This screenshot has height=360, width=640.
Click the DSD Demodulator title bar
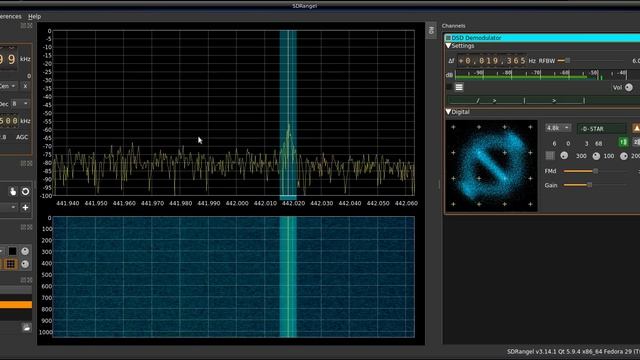pyautogui.click(x=542, y=38)
